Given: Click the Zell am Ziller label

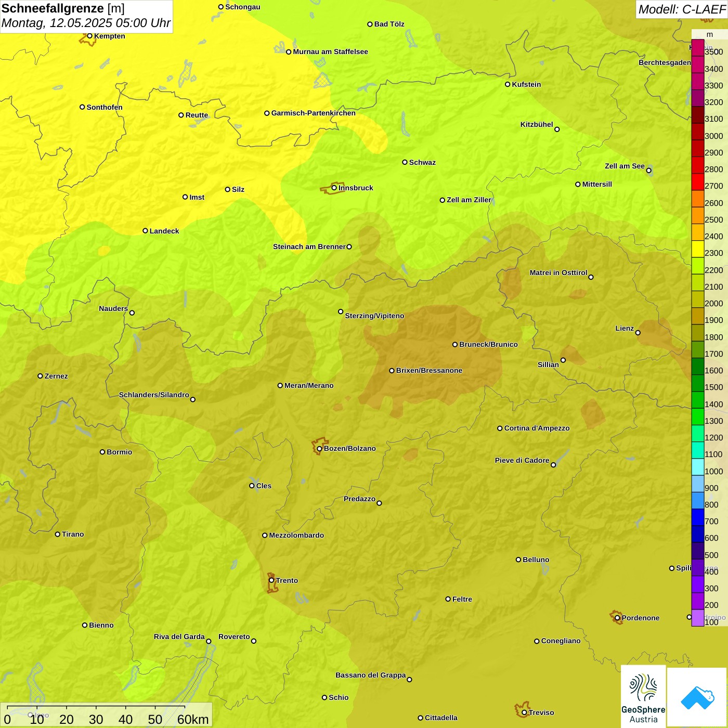Looking at the screenshot, I should point(469,200).
